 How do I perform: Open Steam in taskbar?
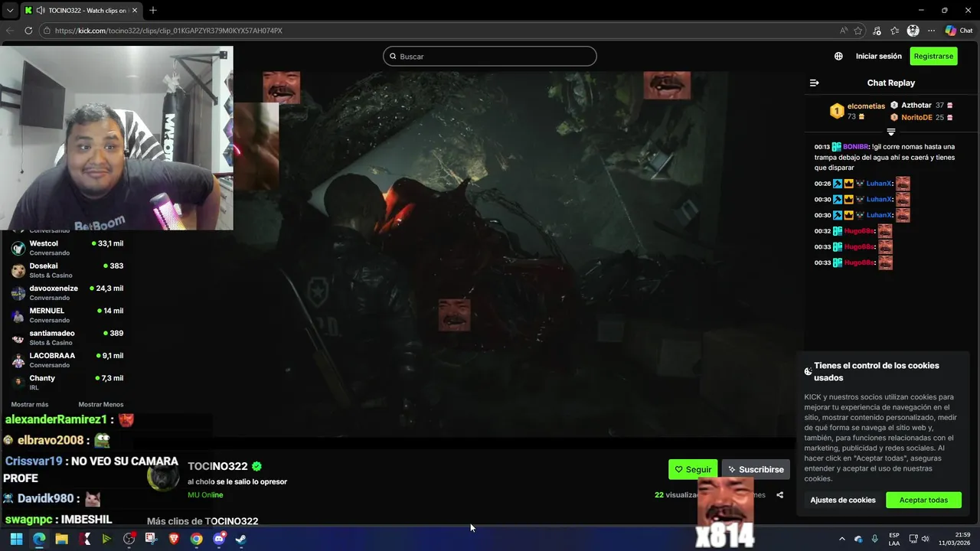tap(241, 539)
